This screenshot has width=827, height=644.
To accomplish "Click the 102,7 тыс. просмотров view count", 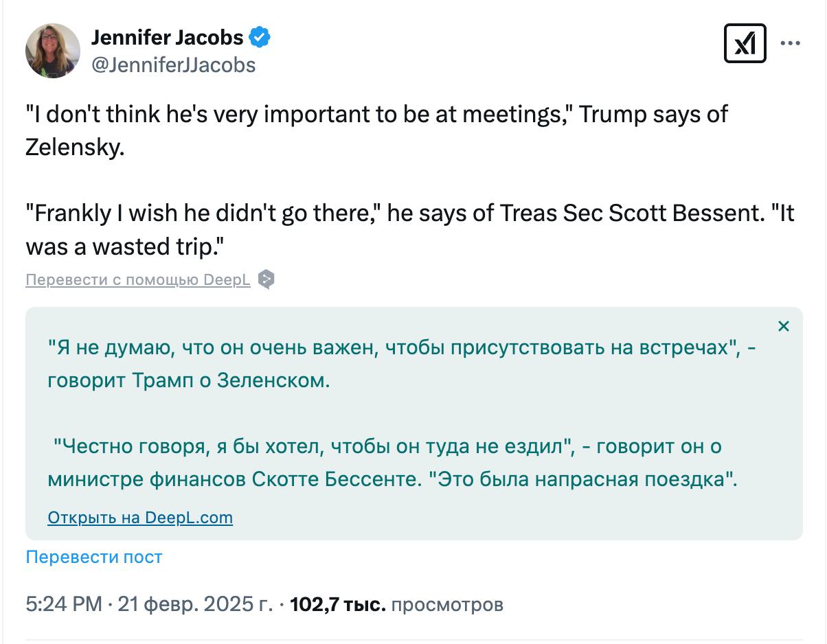I will (x=396, y=605).
